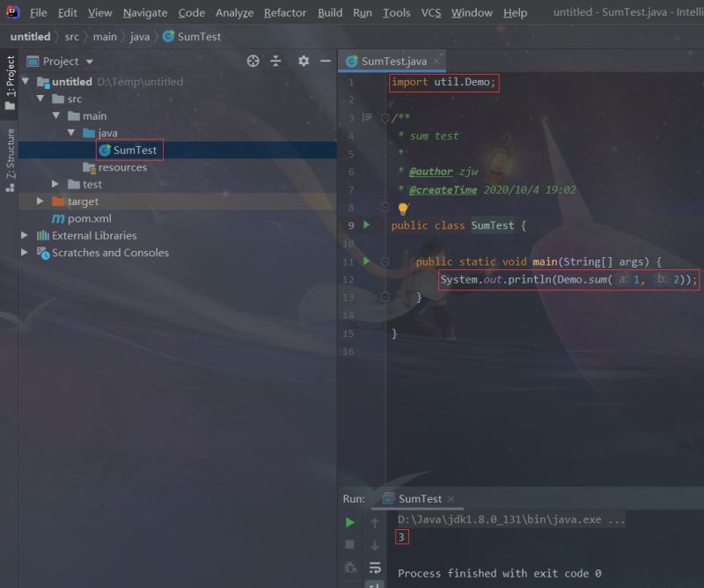Collapse the main folder

[x=56, y=115]
